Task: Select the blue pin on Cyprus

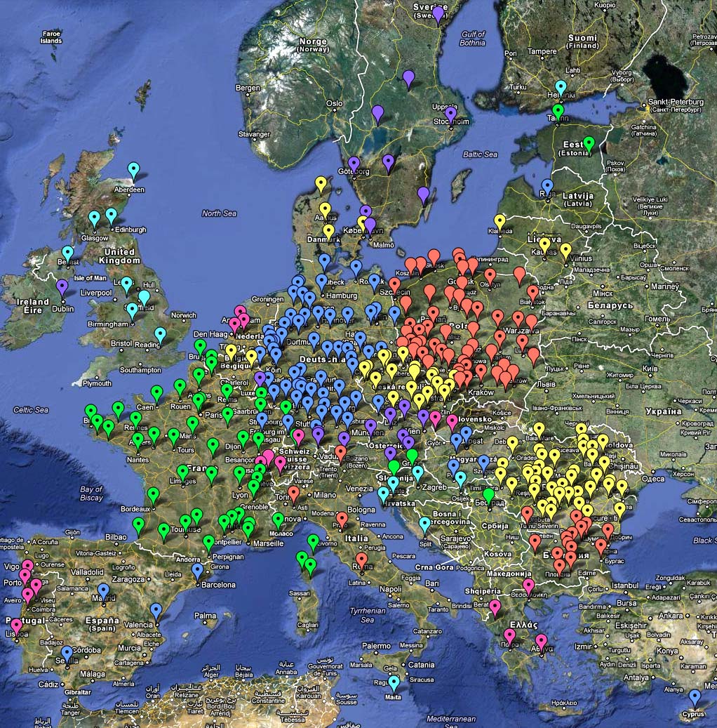Action: [x=695, y=697]
